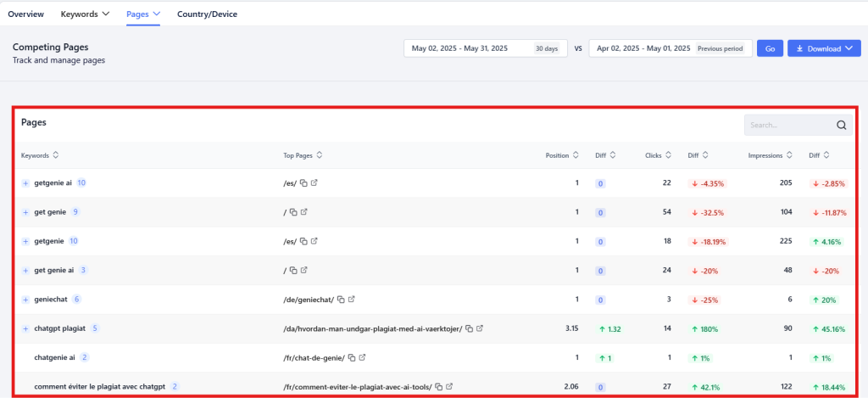This screenshot has height=398, width=868.
Task: Sort table by Impressions column
Action: tap(789, 155)
